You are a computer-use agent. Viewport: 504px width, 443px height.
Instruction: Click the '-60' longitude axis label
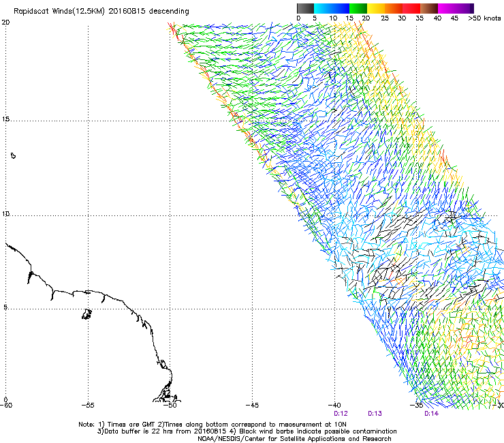pos(6,405)
